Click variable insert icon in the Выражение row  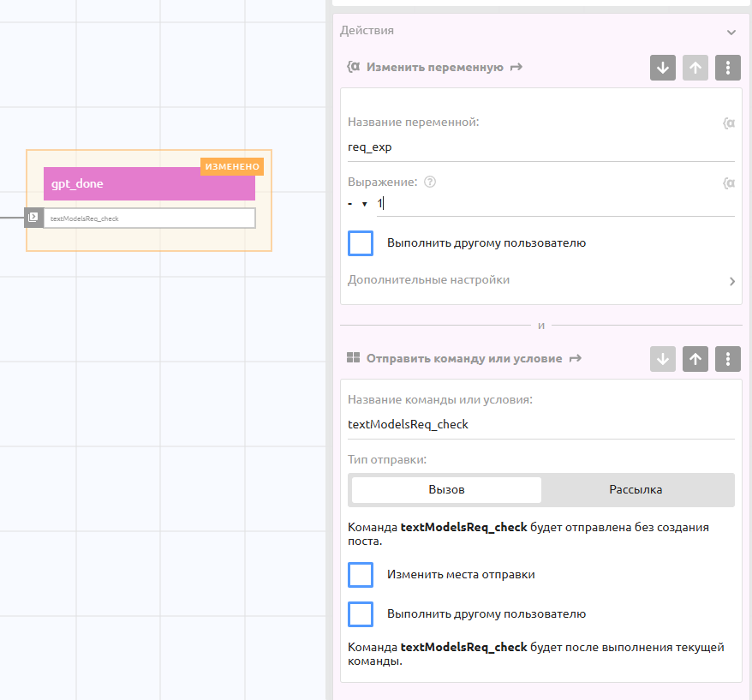point(728,182)
